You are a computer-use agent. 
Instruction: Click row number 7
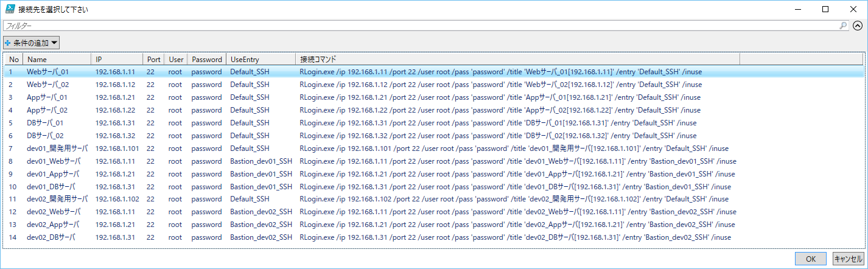coord(10,148)
